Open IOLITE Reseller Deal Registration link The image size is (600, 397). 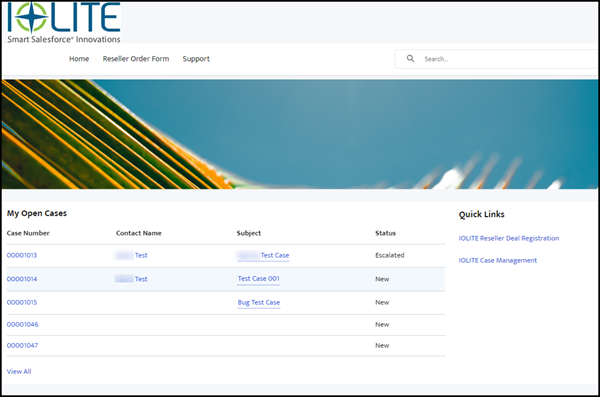[509, 238]
